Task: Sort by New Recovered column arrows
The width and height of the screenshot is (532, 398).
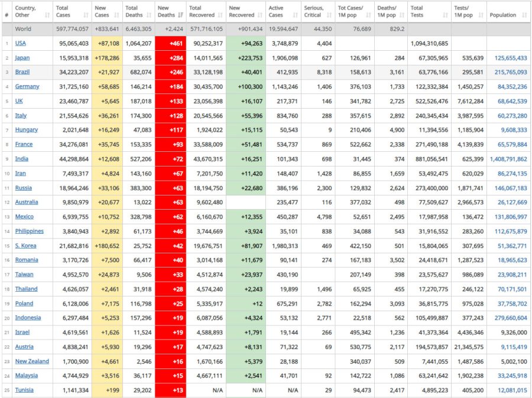Action: click(x=260, y=15)
